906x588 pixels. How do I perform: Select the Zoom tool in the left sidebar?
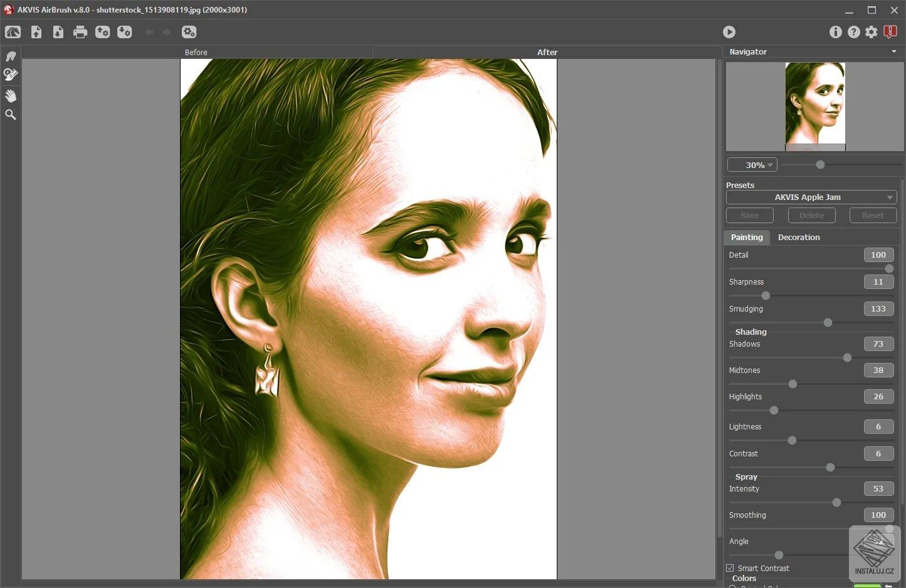10,114
